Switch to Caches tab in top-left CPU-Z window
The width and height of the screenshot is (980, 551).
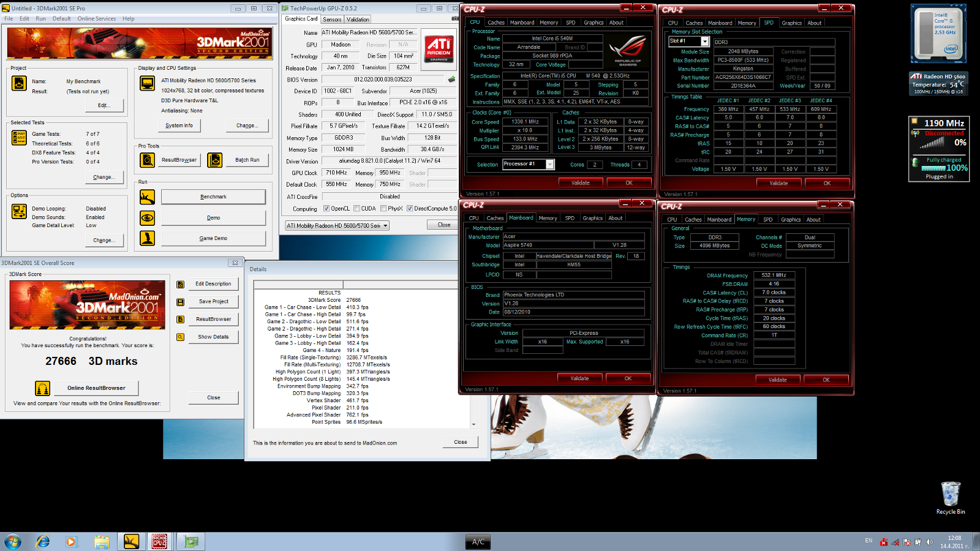pos(496,23)
